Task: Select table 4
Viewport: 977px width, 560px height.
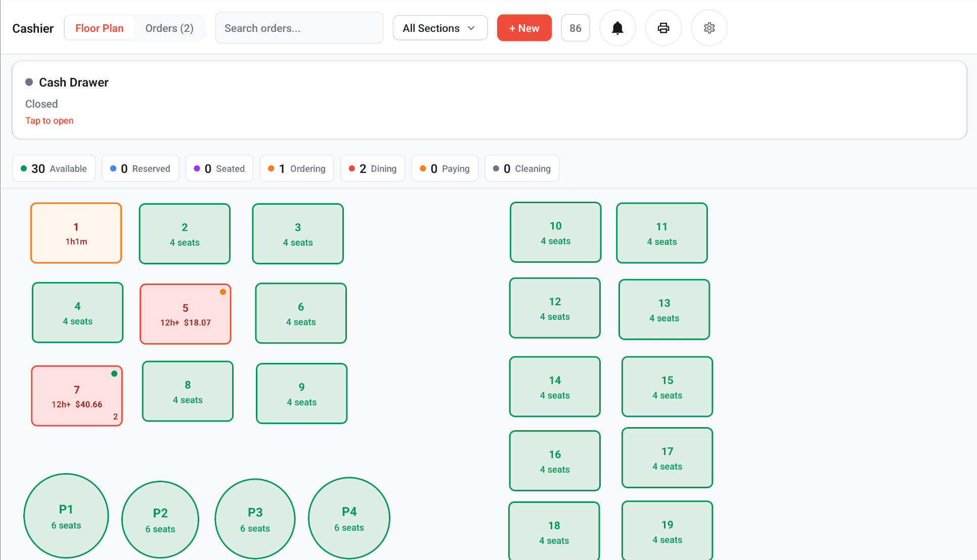Action: pyautogui.click(x=77, y=313)
